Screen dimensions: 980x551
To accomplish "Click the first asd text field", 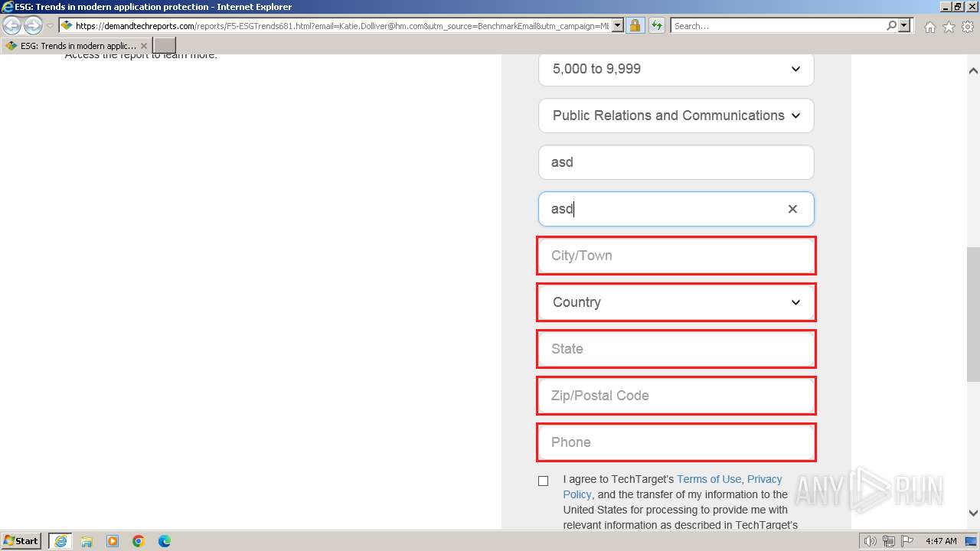I will (x=676, y=162).
